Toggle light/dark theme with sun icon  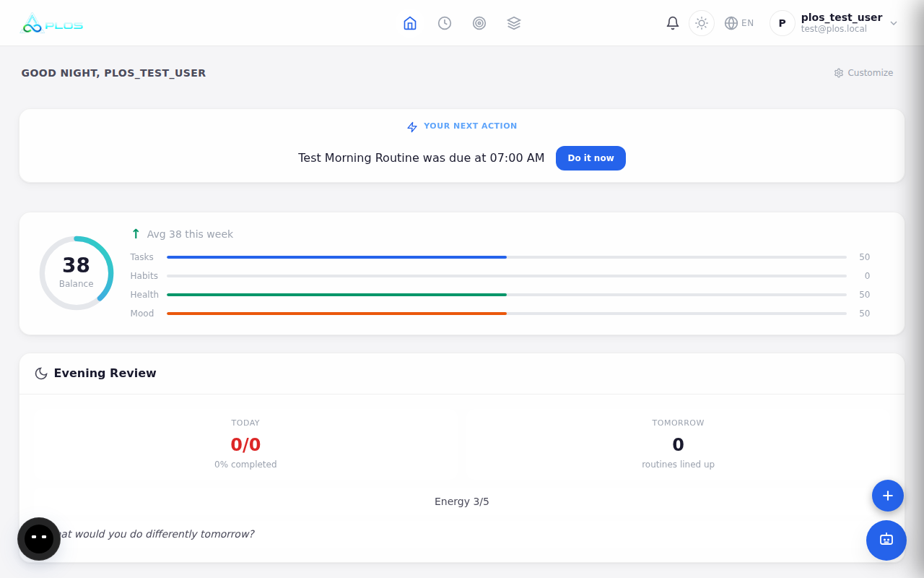coord(701,22)
